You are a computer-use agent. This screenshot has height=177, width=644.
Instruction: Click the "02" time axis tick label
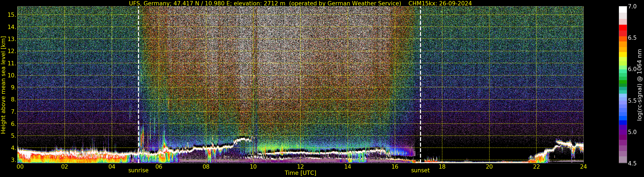pos(65,166)
